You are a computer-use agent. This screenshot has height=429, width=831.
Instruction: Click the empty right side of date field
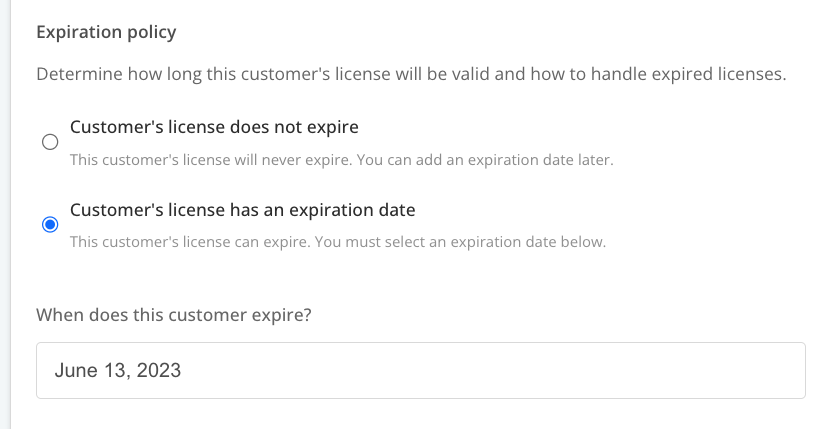650,371
